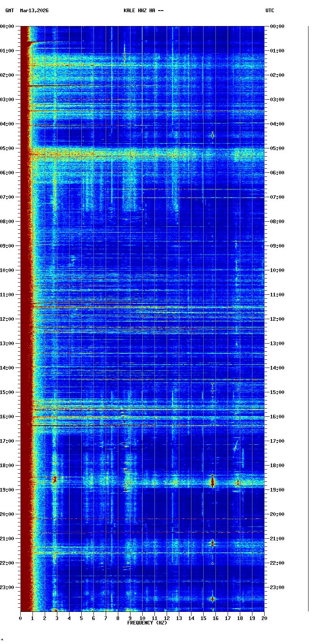Screen dimensions: 326x644
Task: Click the 19:00 time label on left axis
Action: (7, 490)
